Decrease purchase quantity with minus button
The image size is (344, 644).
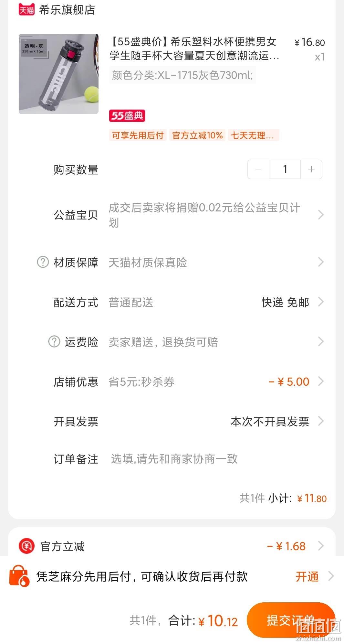pyautogui.click(x=258, y=169)
